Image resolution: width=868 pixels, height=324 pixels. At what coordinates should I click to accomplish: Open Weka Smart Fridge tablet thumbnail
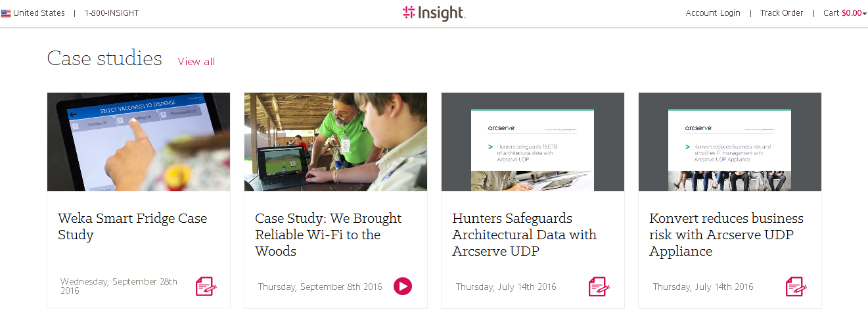coord(139,142)
